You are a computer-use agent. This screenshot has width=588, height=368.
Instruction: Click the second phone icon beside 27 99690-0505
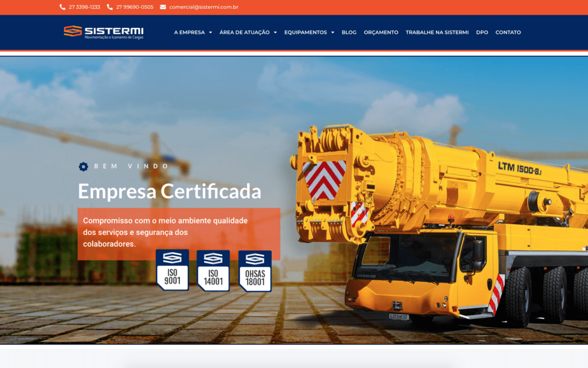(x=110, y=7)
